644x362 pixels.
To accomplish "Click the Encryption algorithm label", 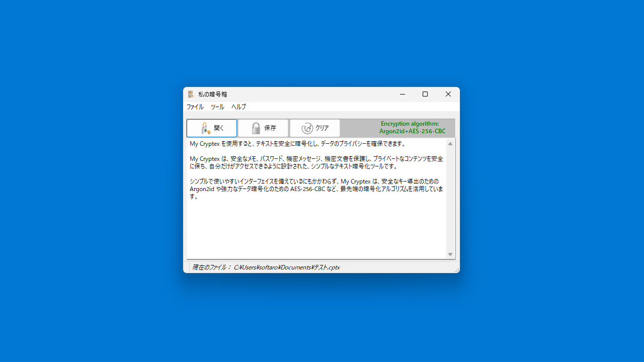I will 412,128.
